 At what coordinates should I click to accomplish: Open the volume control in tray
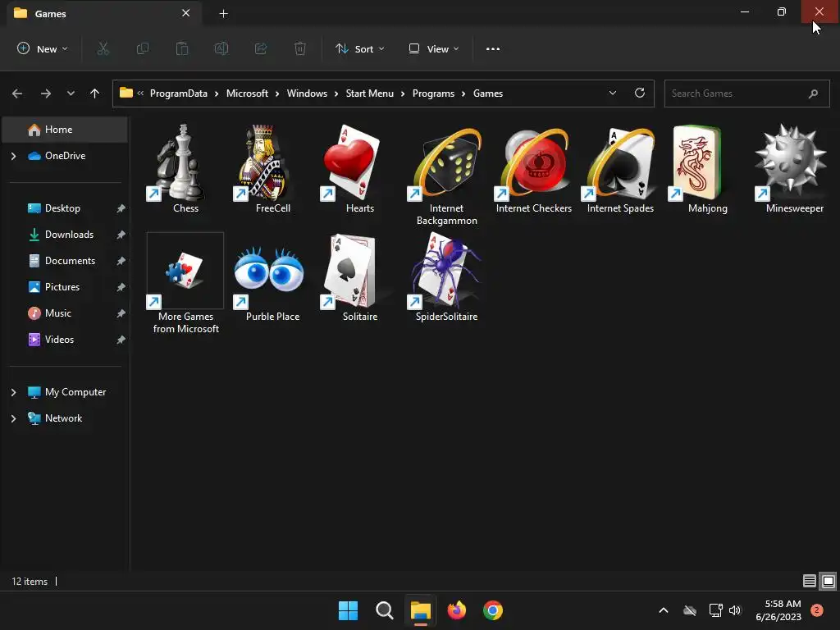coord(734,610)
